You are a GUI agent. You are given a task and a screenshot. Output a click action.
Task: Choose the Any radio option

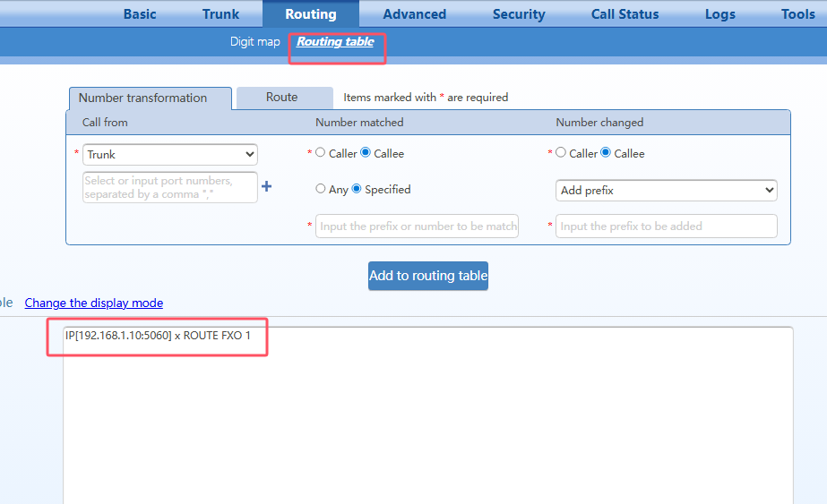tap(320, 189)
